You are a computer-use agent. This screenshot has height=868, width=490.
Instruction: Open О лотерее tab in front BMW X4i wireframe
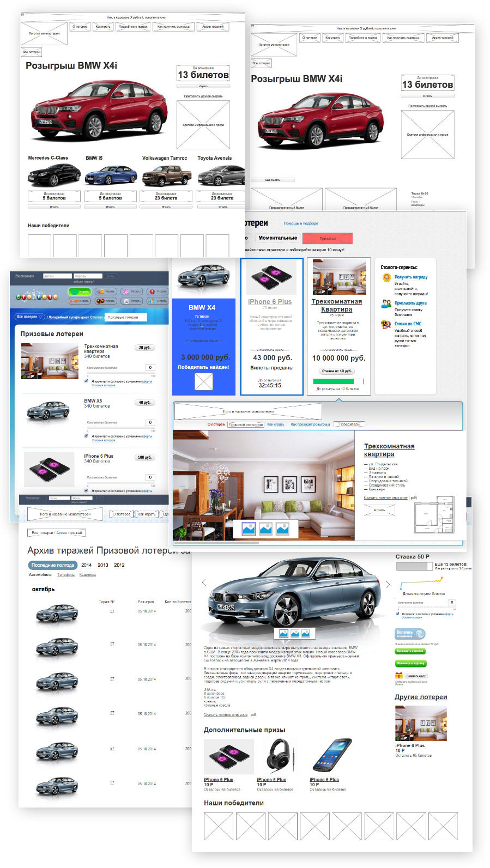point(80,26)
